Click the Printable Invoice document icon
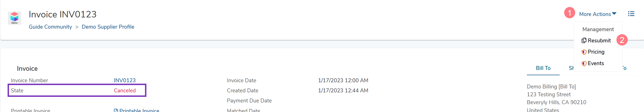This screenshot has height=112, width=644. click(116, 110)
